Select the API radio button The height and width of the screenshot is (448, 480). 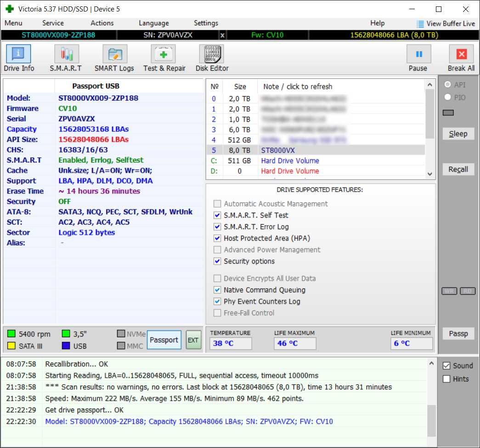point(447,84)
